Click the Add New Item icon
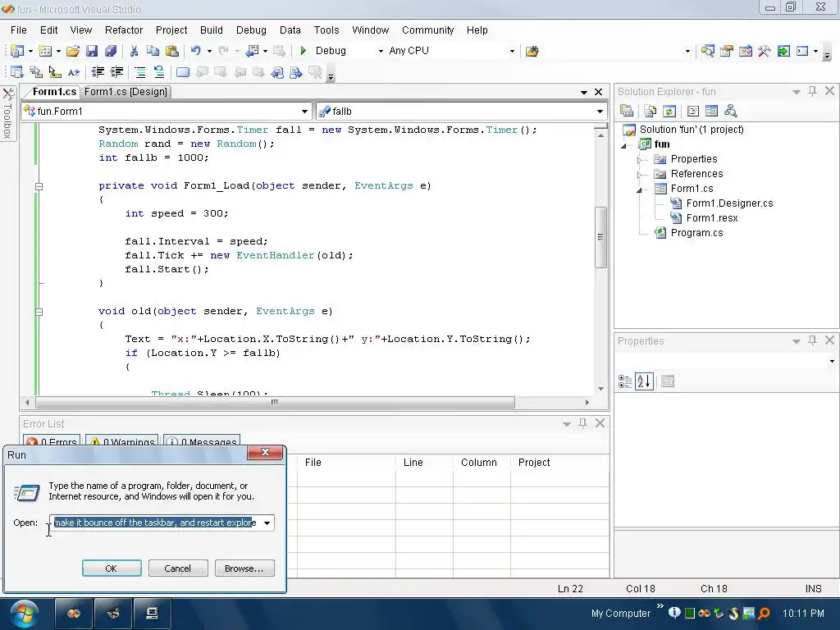 click(46, 51)
